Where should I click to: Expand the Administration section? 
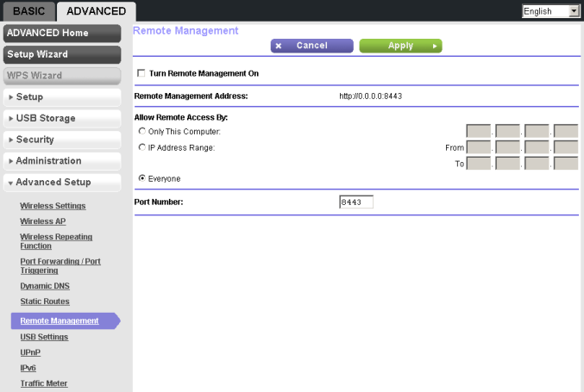coord(62,160)
